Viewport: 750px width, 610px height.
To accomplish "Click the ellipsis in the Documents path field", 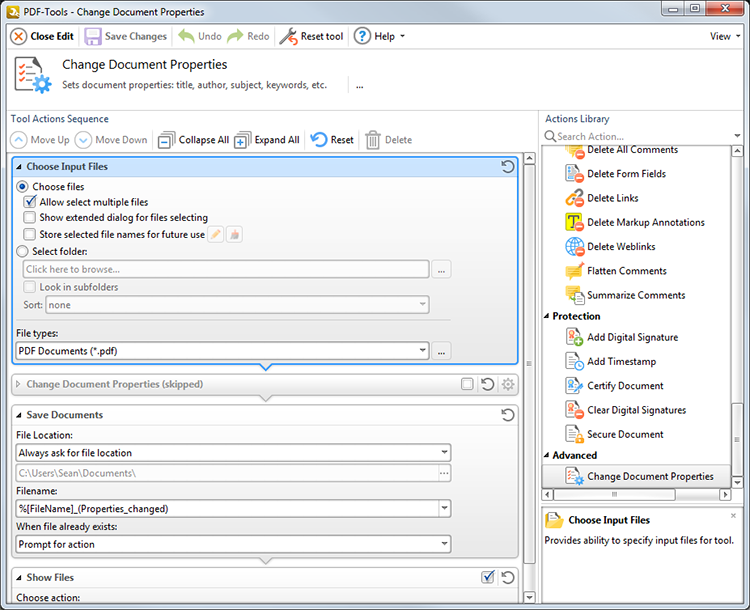I will (x=444, y=473).
